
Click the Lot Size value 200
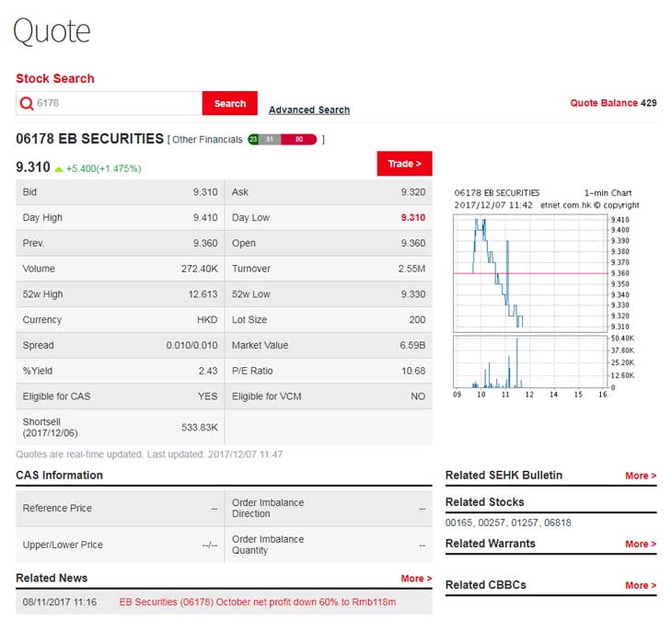coord(417,320)
